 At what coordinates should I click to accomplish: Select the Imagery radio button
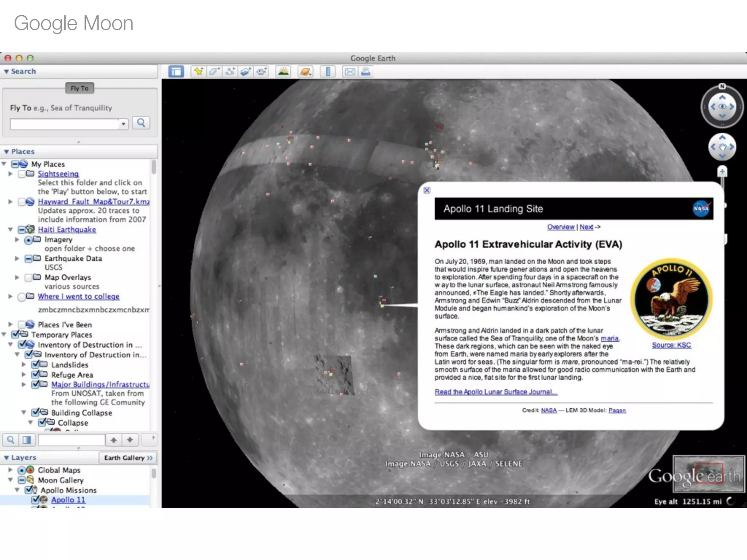pyautogui.click(x=28, y=240)
